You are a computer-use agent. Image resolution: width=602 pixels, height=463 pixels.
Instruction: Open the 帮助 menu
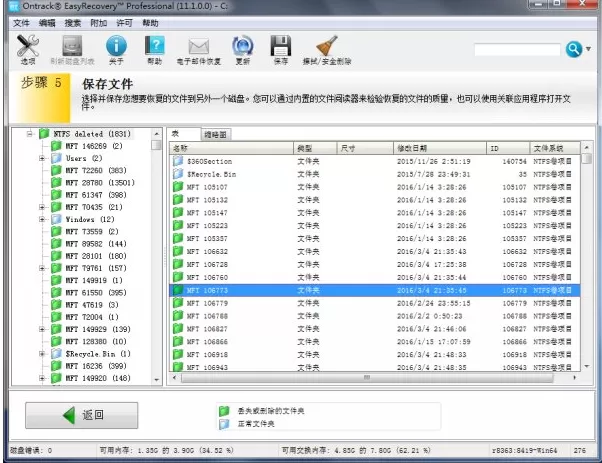150,23
